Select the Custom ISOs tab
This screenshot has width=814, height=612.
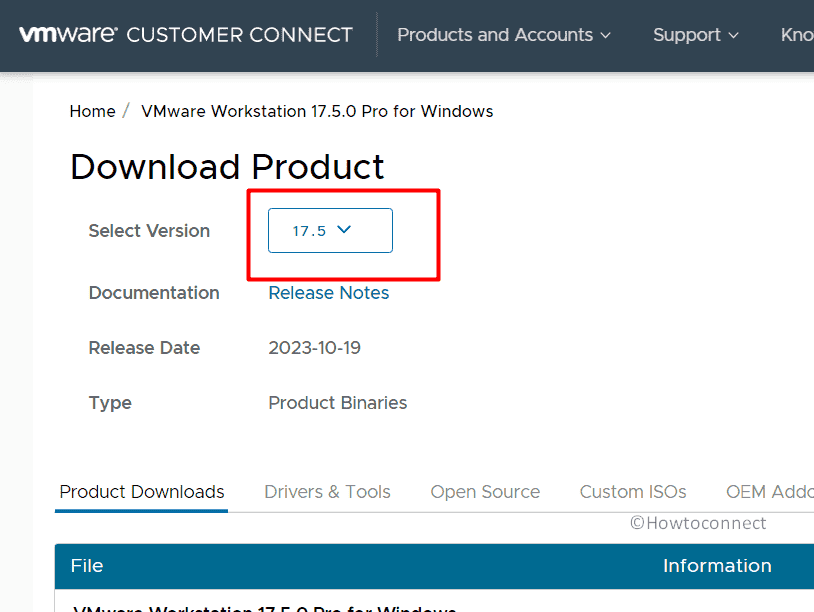click(x=633, y=491)
